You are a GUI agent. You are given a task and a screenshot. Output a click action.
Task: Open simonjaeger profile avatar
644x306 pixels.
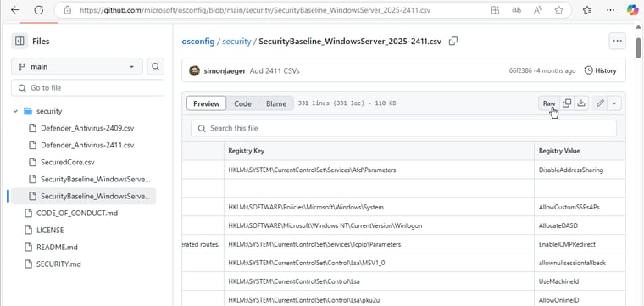(194, 70)
